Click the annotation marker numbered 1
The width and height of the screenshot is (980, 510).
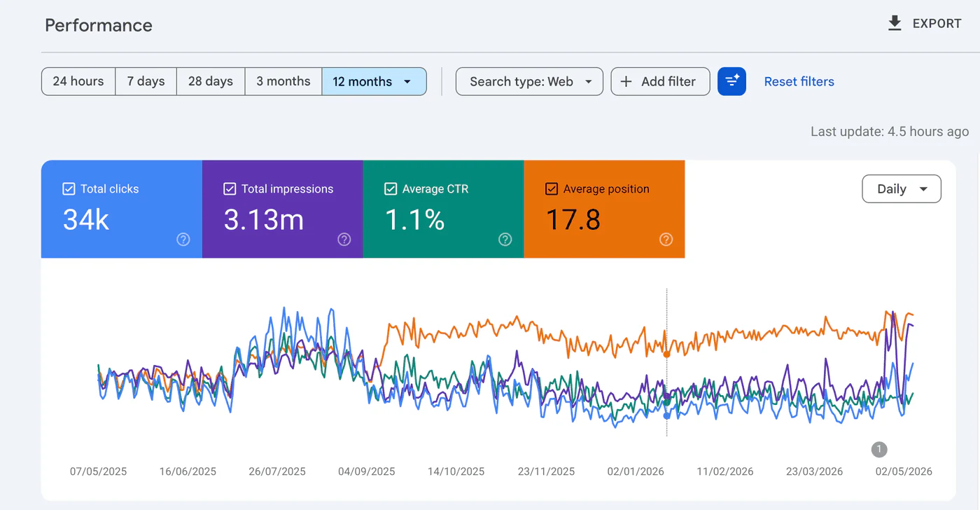tap(879, 449)
